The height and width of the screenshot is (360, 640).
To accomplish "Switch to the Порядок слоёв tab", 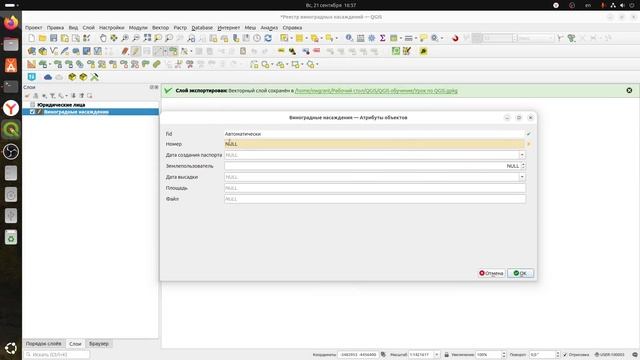I will [44, 344].
